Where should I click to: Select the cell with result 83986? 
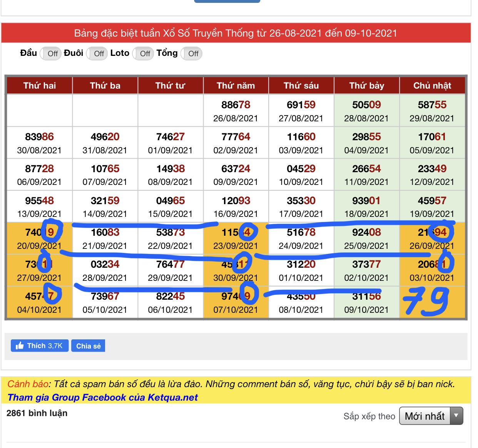tap(40, 143)
